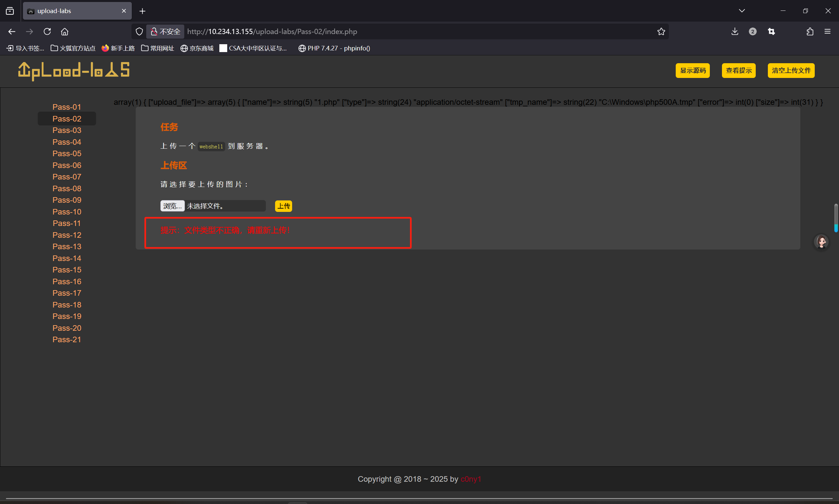Viewport: 839px width, 504px height.
Task: Click the browser reload icon
Action: click(47, 31)
